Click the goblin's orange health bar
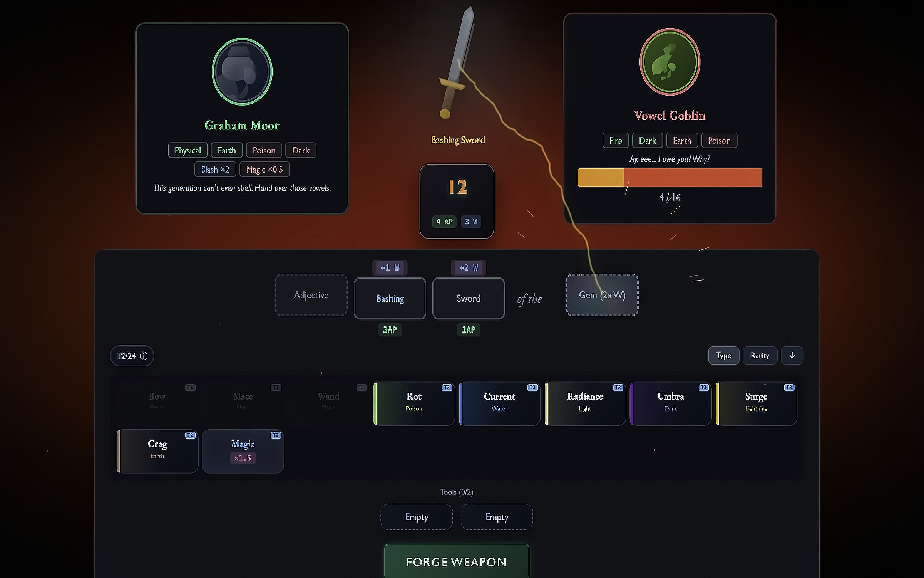Image resolution: width=924 pixels, height=578 pixels. click(x=670, y=178)
